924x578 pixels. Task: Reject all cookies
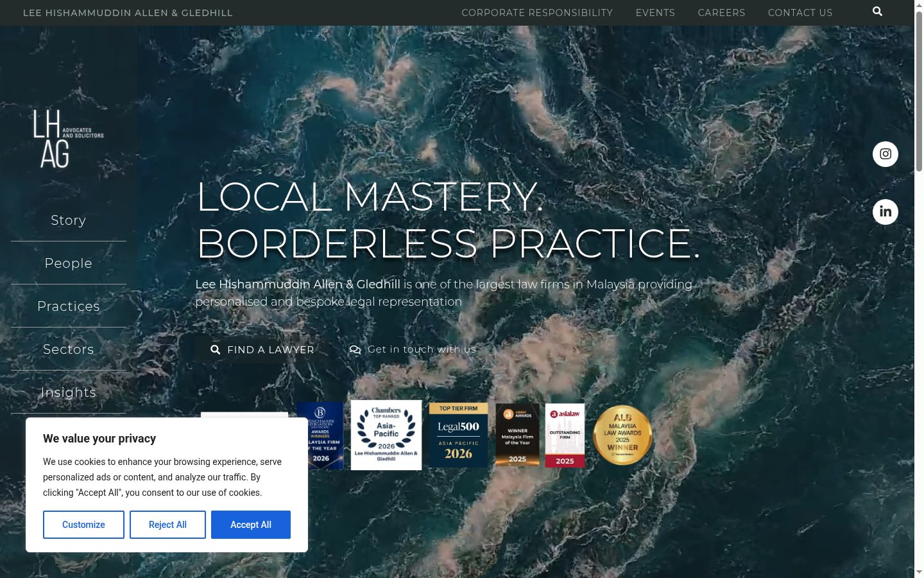(167, 525)
